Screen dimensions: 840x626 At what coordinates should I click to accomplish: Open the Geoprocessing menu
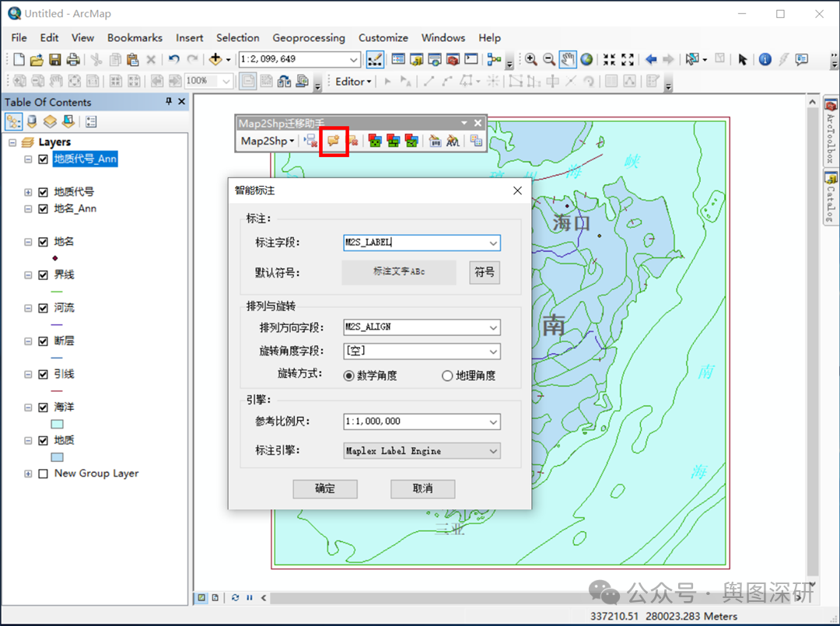coord(308,37)
